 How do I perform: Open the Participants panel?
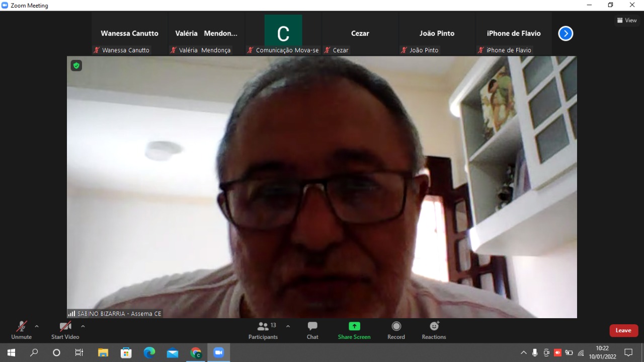(263, 330)
